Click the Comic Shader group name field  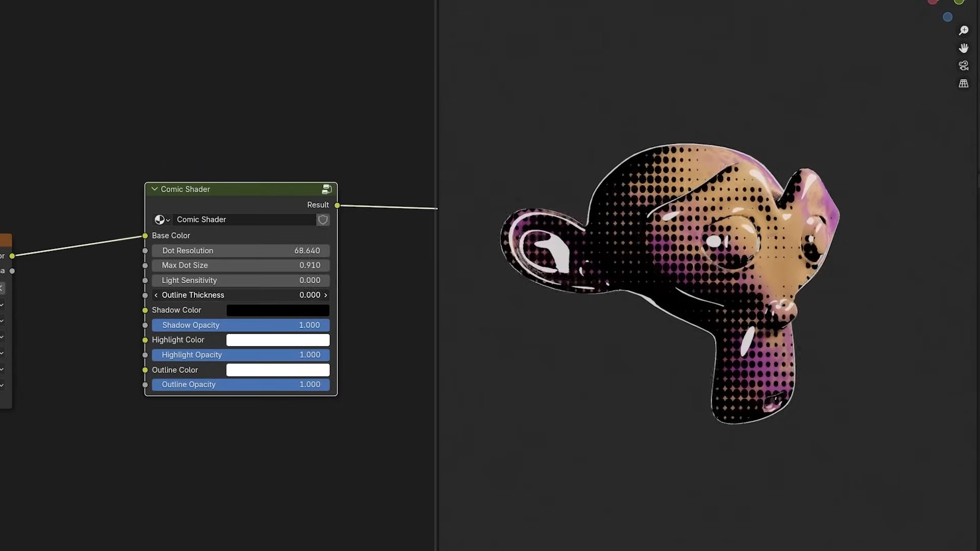point(244,219)
